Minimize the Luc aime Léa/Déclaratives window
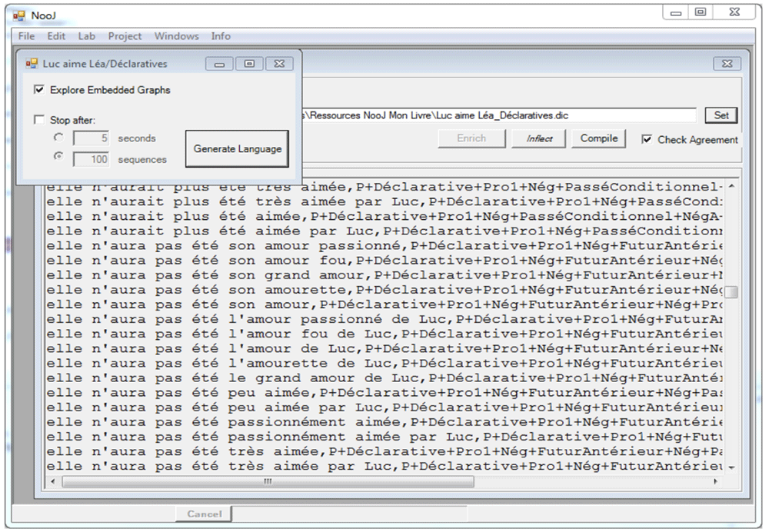 click(x=219, y=64)
